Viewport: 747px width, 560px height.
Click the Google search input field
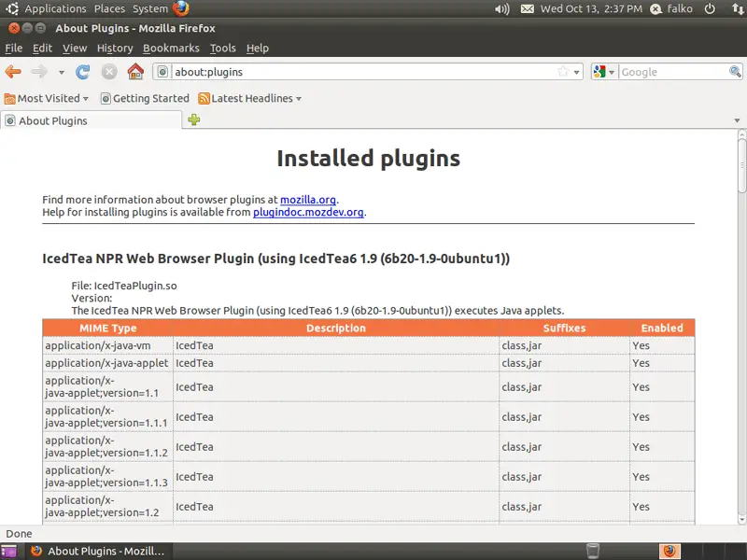pos(674,72)
